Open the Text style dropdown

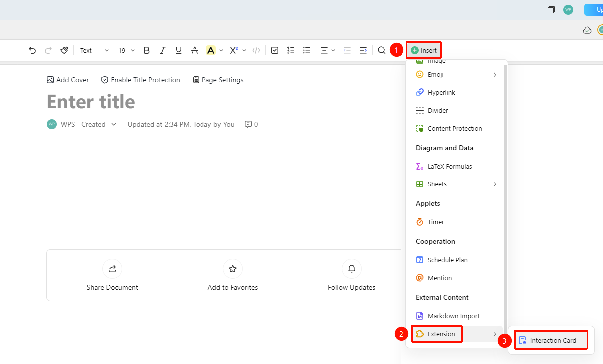(x=94, y=50)
